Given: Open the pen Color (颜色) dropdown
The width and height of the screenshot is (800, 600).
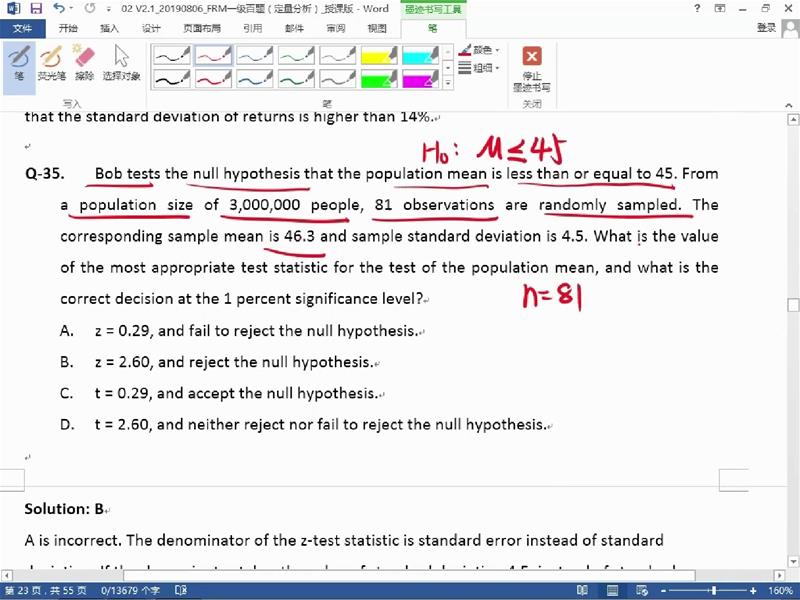Looking at the screenshot, I should point(486,50).
